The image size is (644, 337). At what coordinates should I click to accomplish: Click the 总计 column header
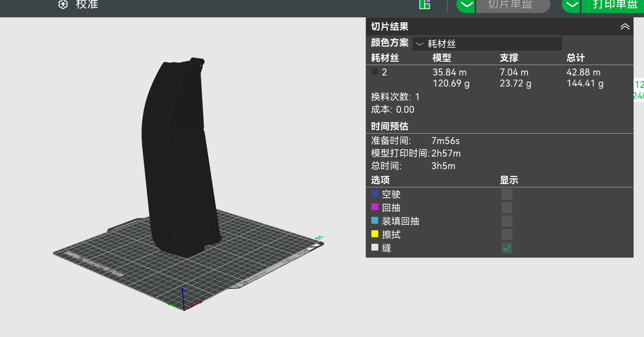[576, 58]
